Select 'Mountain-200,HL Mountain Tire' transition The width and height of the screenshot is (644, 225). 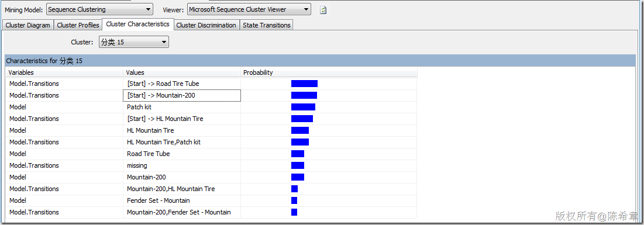(171, 189)
